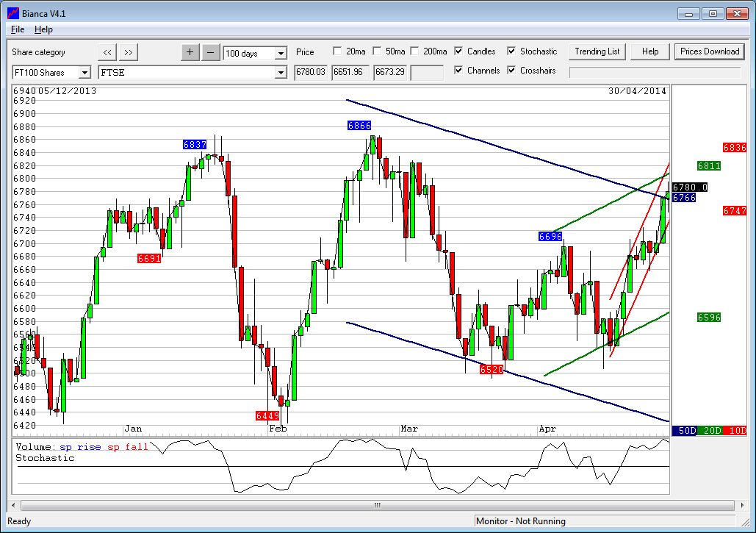
Task: Open the Help menu in menu bar
Action: pyautogui.click(x=43, y=29)
